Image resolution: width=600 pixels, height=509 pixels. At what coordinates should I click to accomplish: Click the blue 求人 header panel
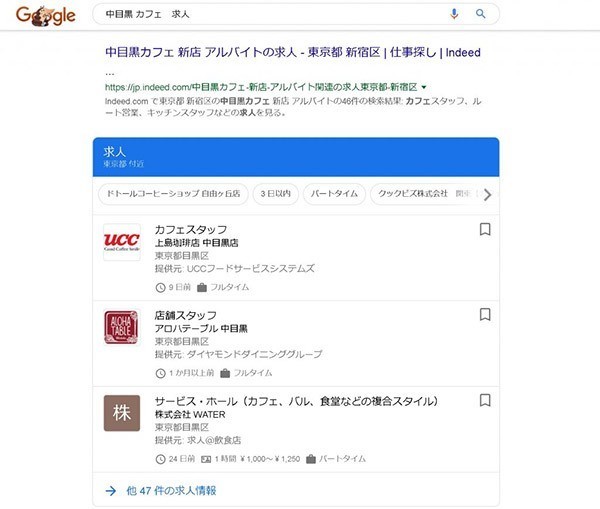coord(296,157)
